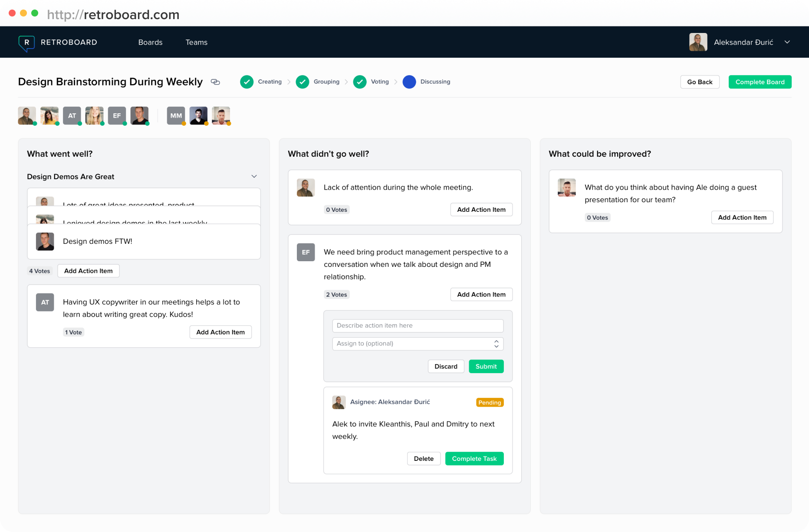Expand the Aleksandar Đurić account dropdown
This screenshot has width=809, height=532.
[788, 42]
